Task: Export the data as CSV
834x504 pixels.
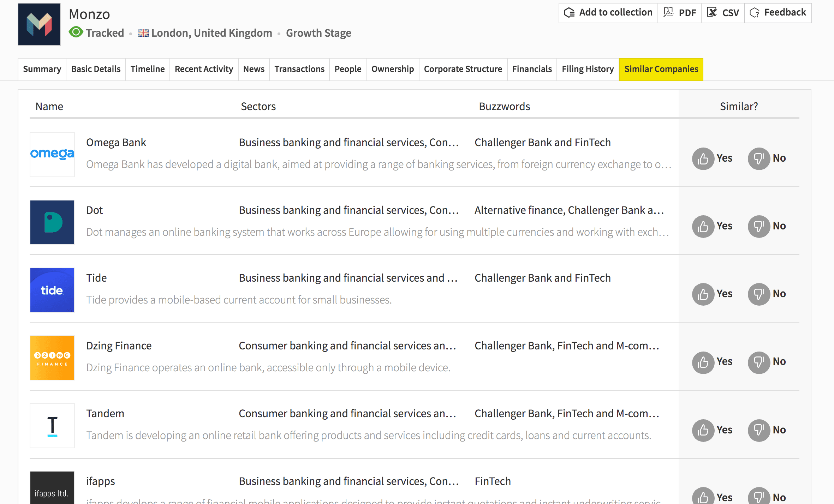Action: tap(723, 13)
